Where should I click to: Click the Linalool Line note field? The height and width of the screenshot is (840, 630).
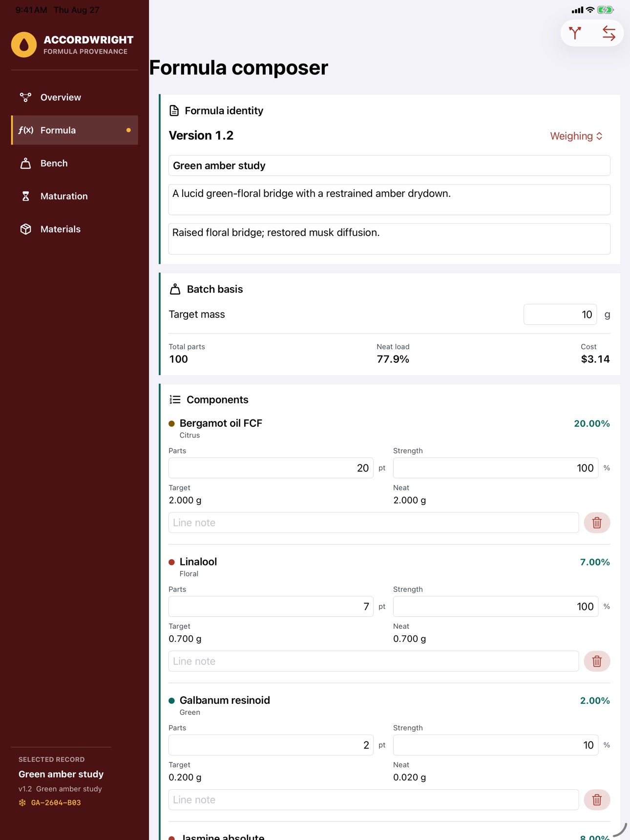374,661
